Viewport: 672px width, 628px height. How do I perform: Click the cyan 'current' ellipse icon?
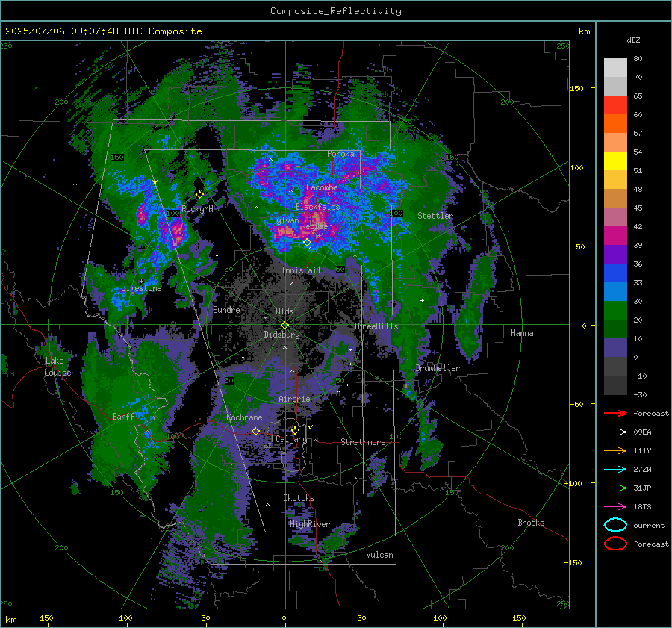point(615,525)
